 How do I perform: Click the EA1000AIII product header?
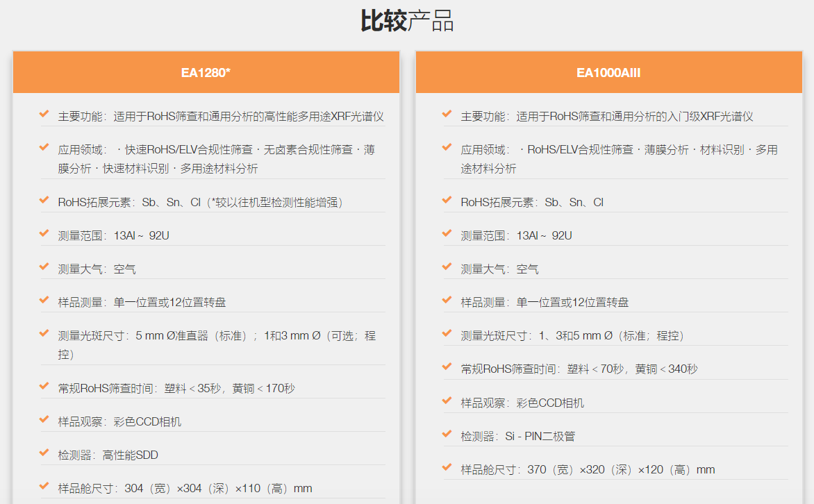click(x=609, y=73)
